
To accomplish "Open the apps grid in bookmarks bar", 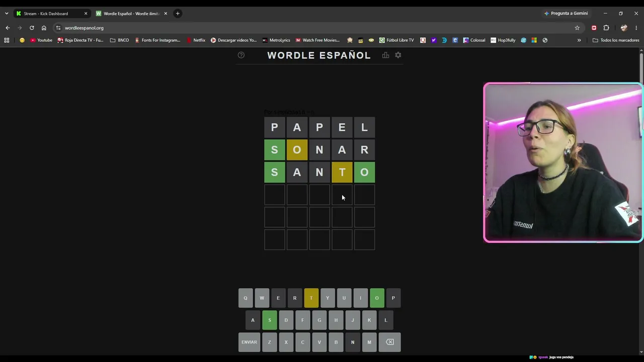I will [7, 40].
